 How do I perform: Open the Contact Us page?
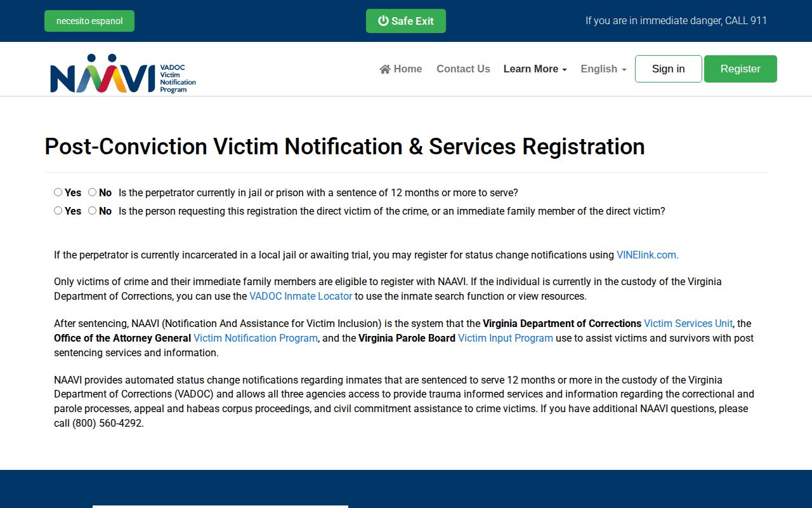pyautogui.click(x=463, y=69)
